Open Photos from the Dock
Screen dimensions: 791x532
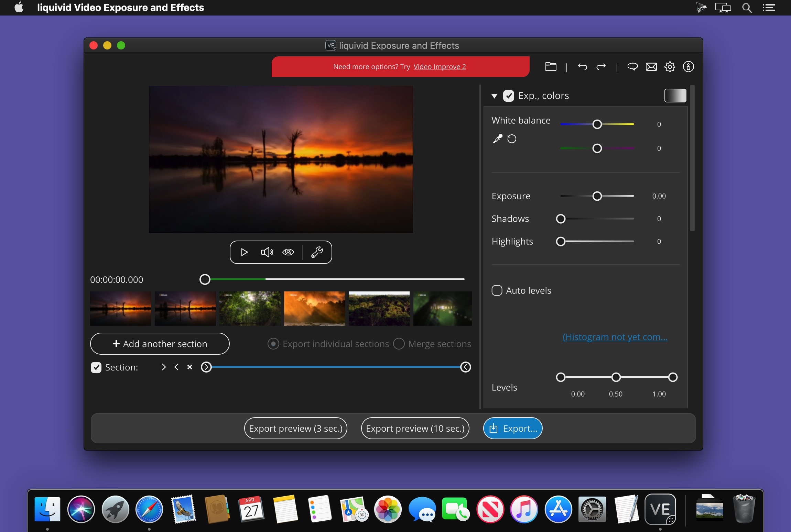(388, 509)
